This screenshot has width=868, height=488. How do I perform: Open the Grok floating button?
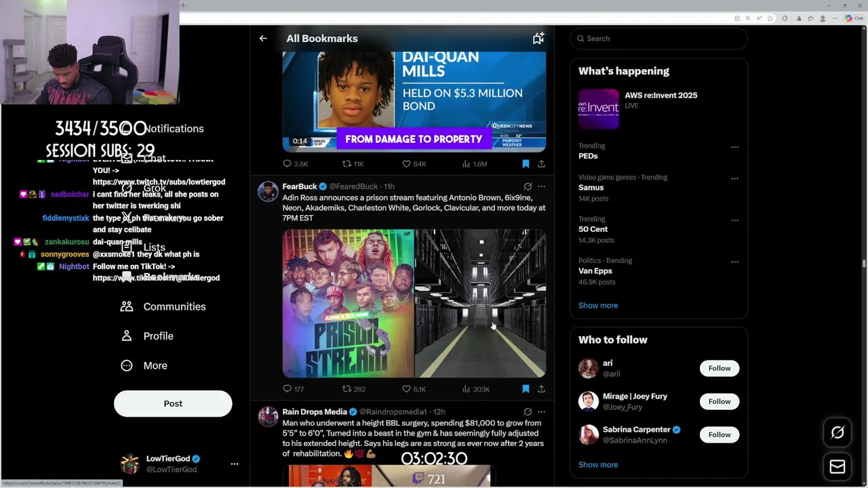[x=837, y=432]
